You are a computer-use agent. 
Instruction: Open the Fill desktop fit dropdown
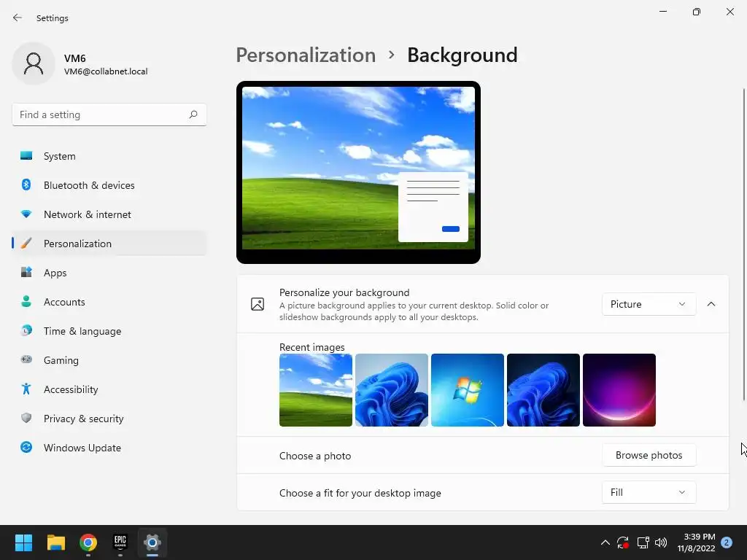click(649, 492)
